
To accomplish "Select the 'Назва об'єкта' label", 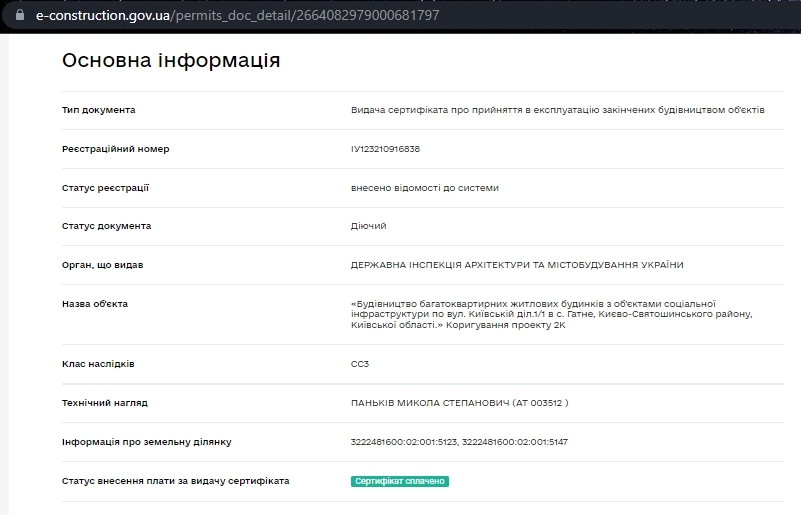I will point(95,303).
